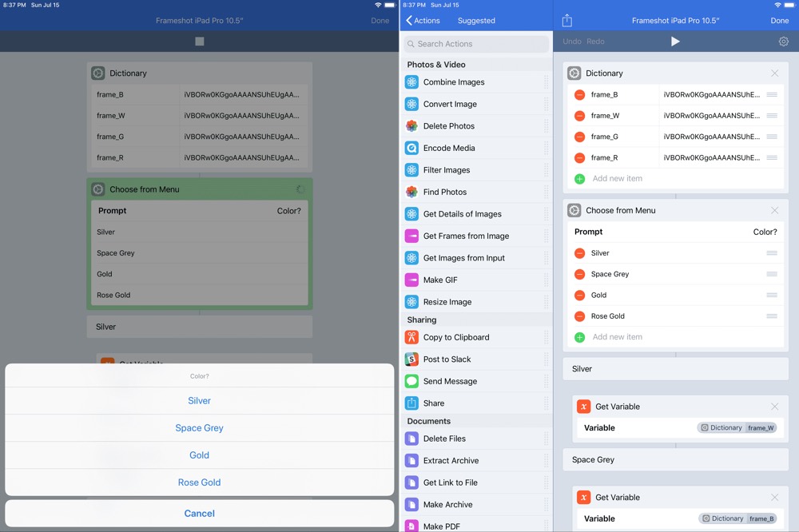Run the workflow with the play button
Screen dimensions: 799x532
(675, 42)
